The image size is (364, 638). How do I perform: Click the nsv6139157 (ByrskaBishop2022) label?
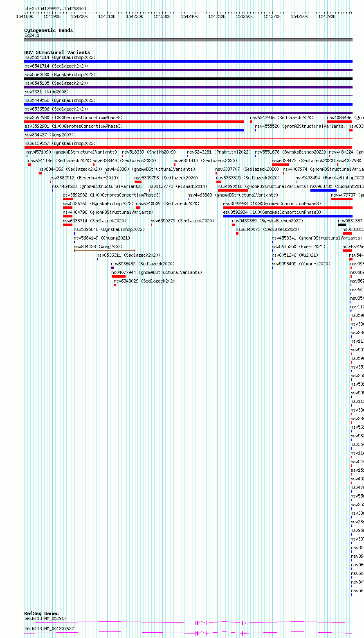[60, 144]
